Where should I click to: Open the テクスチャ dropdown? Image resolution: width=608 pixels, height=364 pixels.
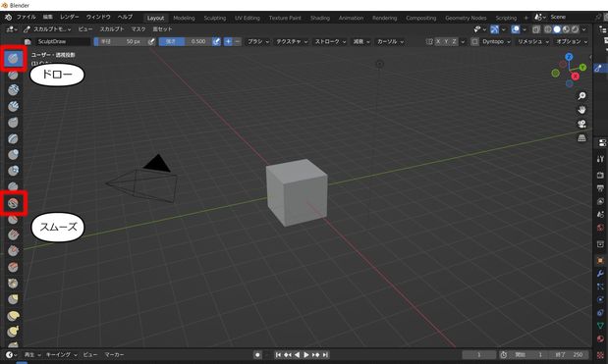292,41
